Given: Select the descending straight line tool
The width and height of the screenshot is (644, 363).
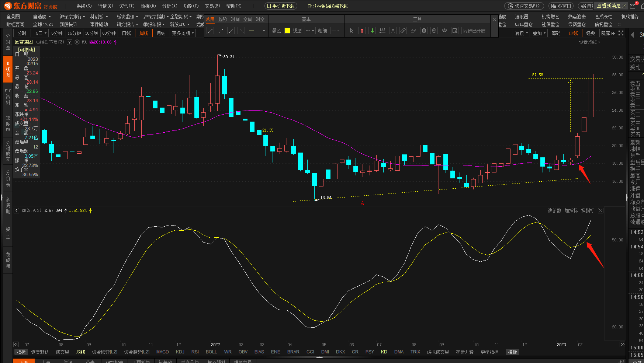Looking at the screenshot, I should 241,31.
